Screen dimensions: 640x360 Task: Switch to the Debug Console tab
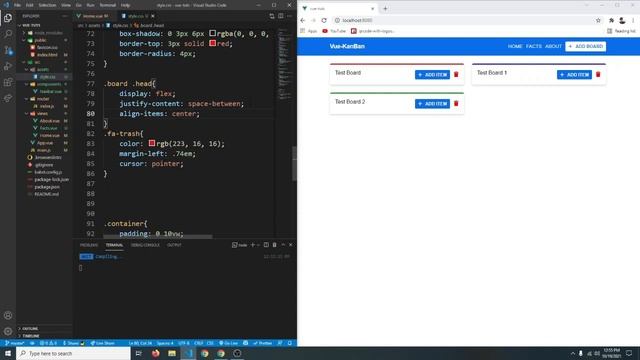coord(145,245)
